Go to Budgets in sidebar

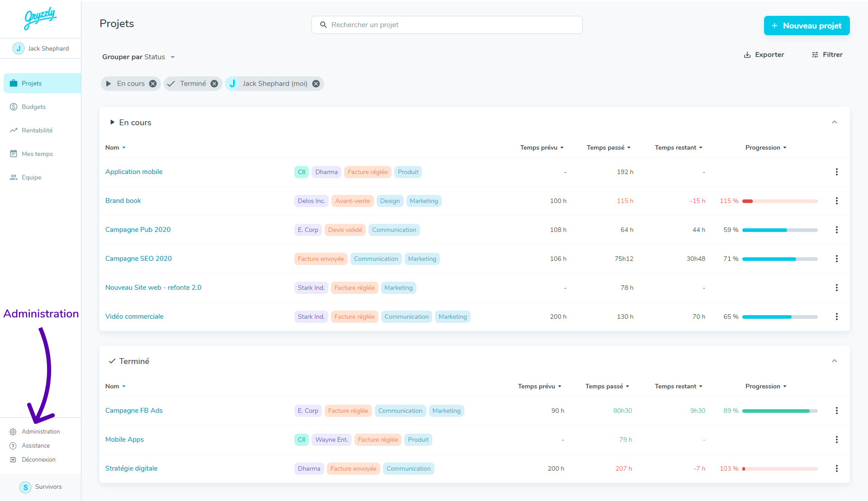(x=33, y=107)
